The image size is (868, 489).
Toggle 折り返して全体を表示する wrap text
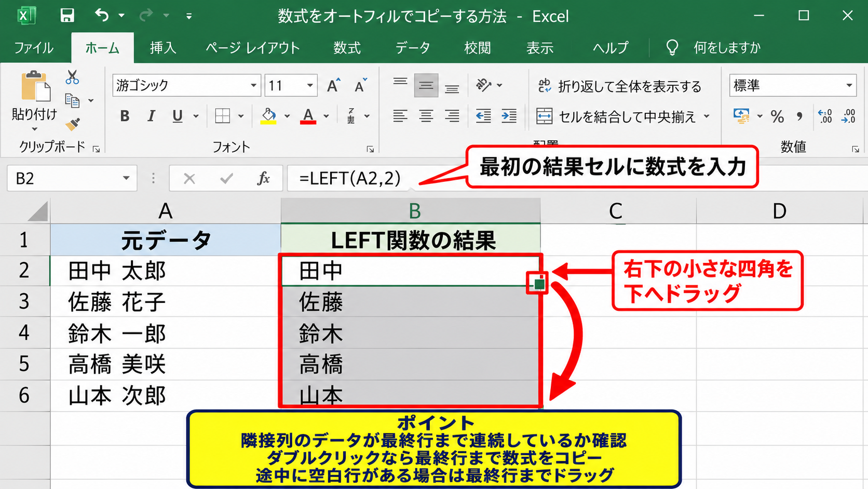(x=620, y=86)
